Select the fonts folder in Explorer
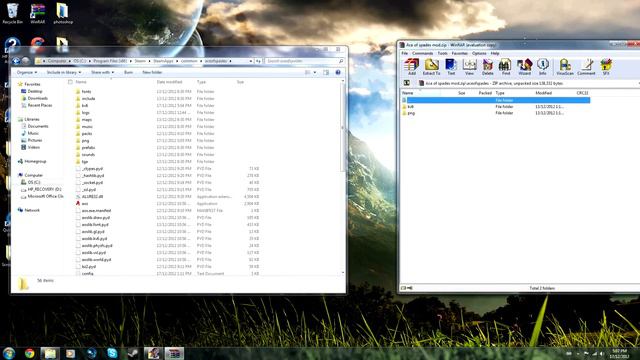640x360 pixels. click(x=86, y=92)
